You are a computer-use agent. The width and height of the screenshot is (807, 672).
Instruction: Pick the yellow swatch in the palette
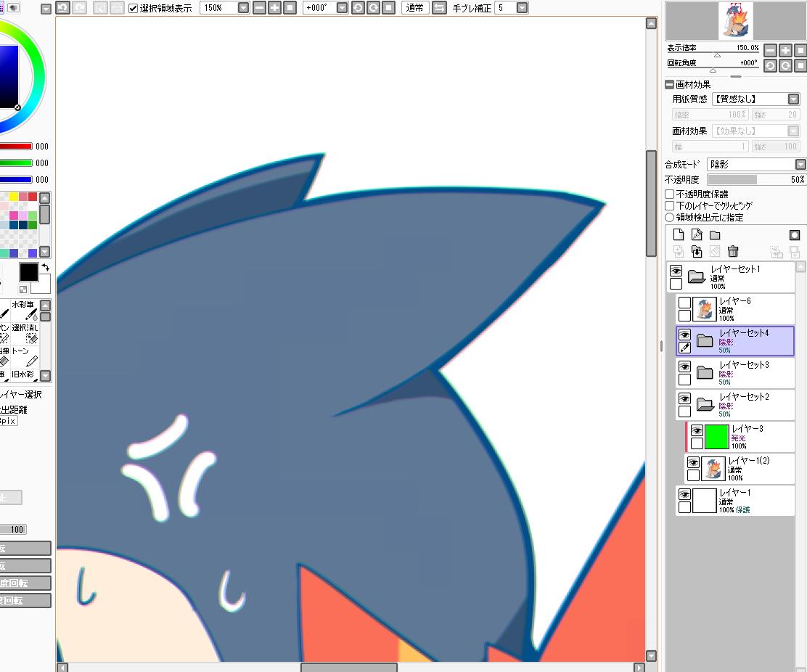click(x=14, y=197)
